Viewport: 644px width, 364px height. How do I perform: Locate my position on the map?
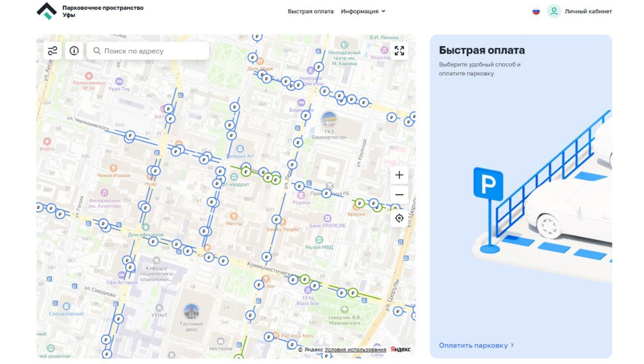pos(399,218)
